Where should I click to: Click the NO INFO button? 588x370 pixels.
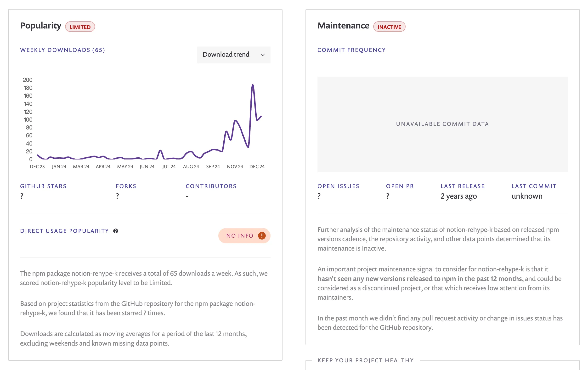[x=244, y=235]
